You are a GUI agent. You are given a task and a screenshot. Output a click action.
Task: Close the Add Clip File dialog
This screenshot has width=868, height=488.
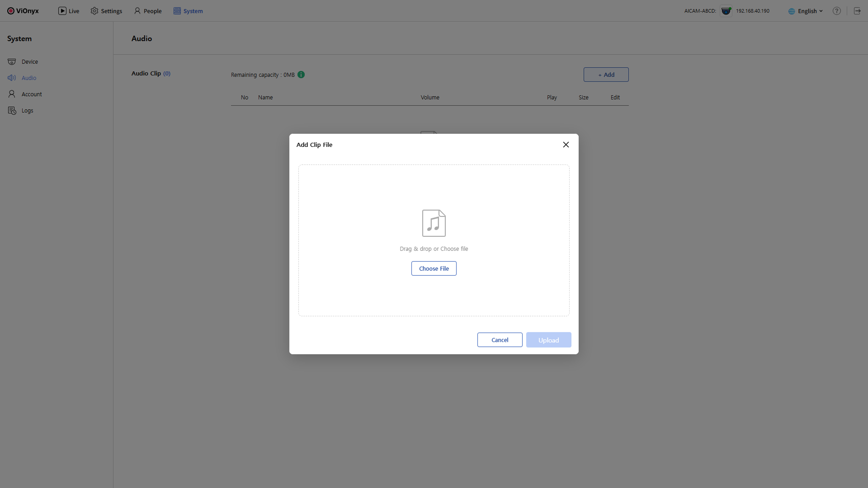(566, 145)
